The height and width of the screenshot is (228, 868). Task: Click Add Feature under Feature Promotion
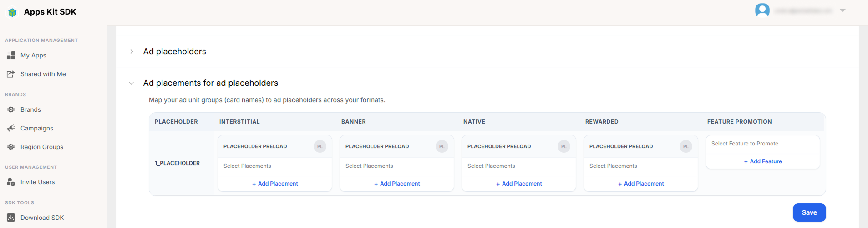(x=763, y=161)
